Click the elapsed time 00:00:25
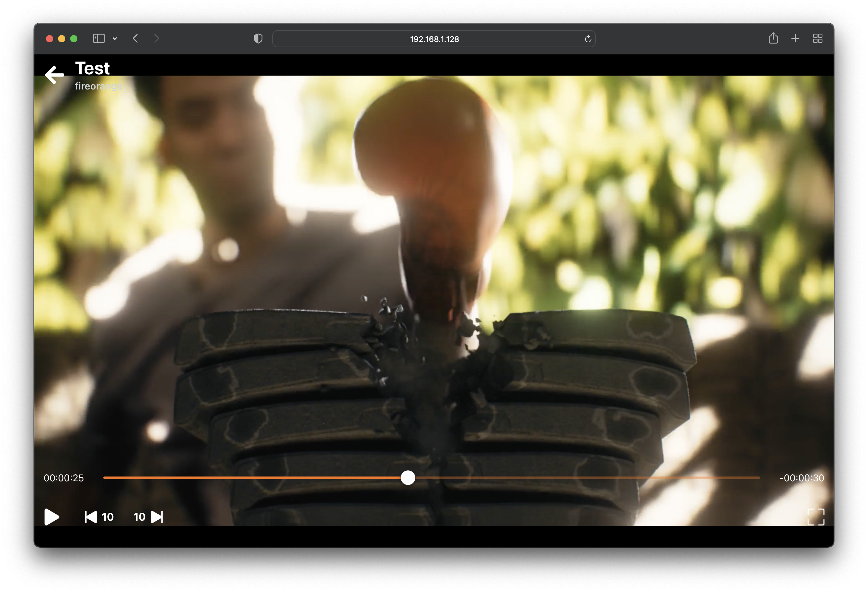This screenshot has width=868, height=592. click(x=64, y=478)
